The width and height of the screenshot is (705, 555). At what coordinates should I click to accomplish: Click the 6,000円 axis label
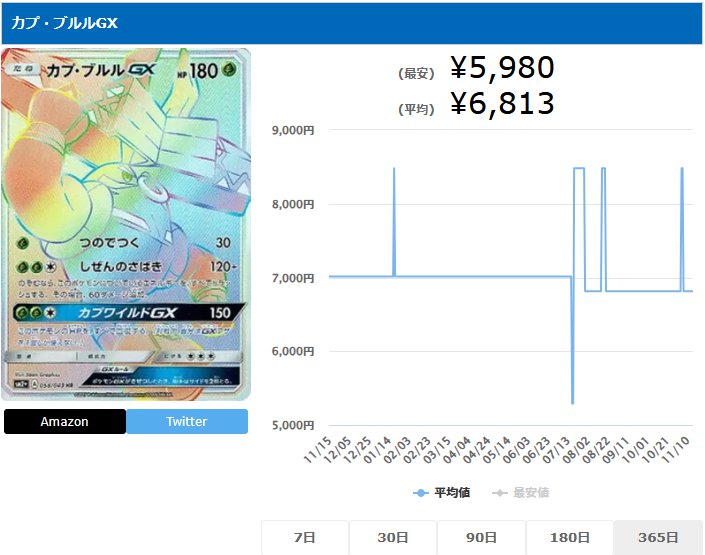293,351
